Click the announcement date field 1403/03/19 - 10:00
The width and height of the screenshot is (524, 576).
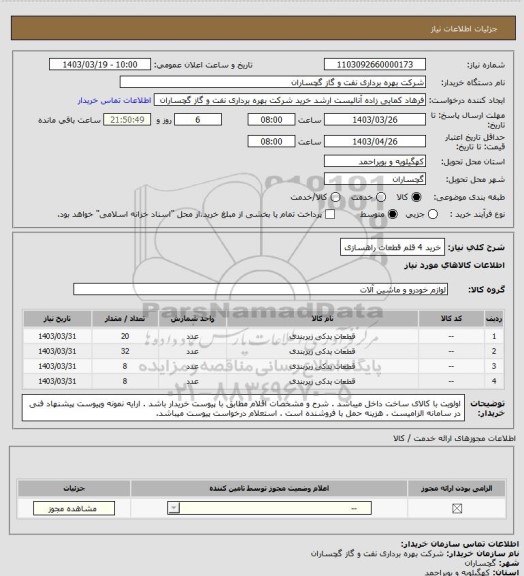tap(100, 65)
